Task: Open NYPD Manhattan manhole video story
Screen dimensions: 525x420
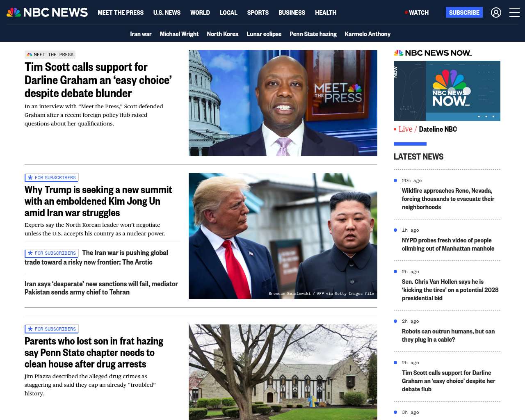Action: click(448, 244)
